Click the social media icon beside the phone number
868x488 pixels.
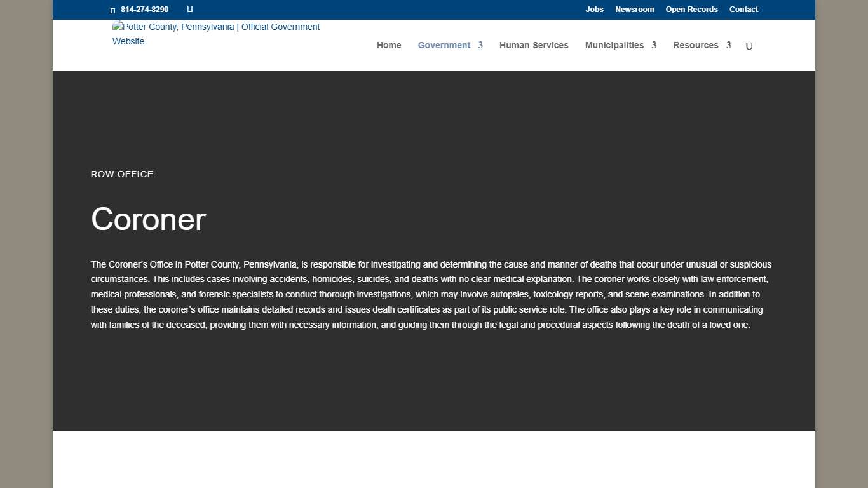[x=189, y=9]
